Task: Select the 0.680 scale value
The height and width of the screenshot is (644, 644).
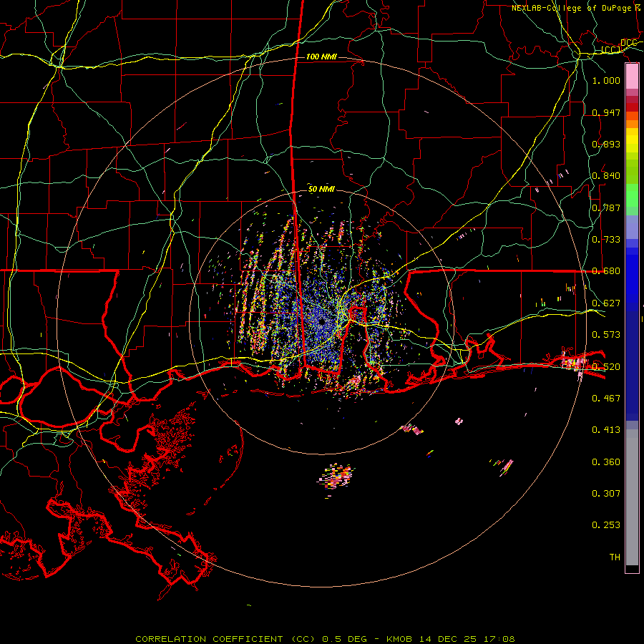Action: (x=606, y=271)
